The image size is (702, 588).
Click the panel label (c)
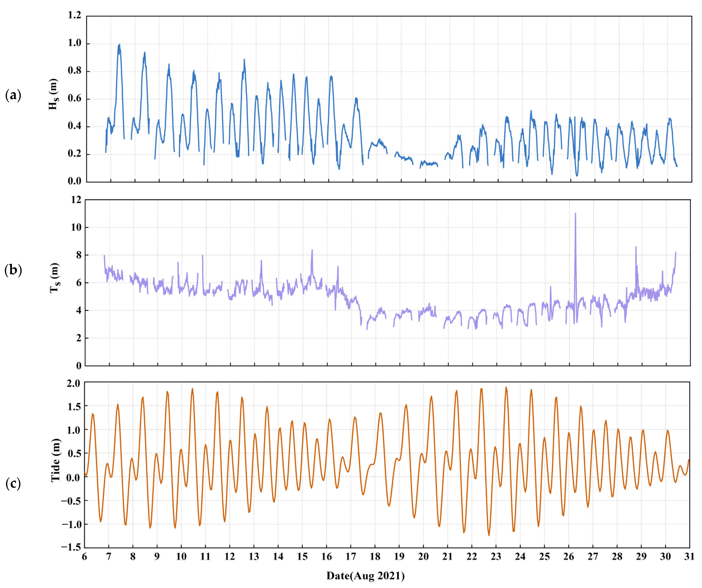(x=13, y=483)
